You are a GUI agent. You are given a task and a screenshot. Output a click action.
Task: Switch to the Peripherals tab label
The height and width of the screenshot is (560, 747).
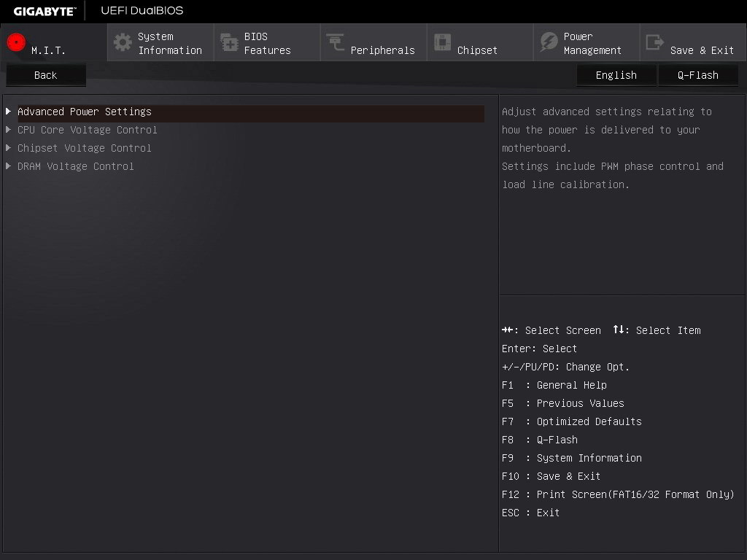382,50
